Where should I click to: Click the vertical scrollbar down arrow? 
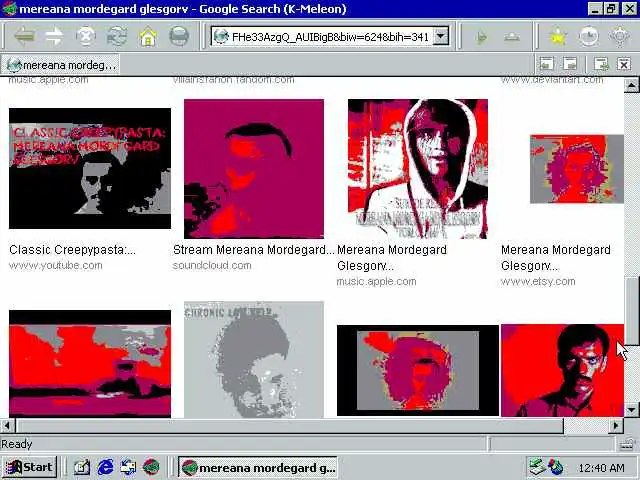tap(631, 409)
